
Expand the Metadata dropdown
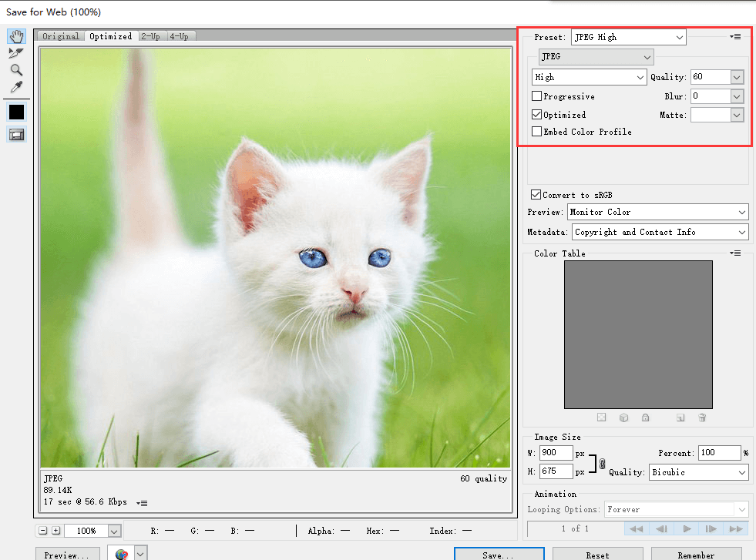click(660, 232)
